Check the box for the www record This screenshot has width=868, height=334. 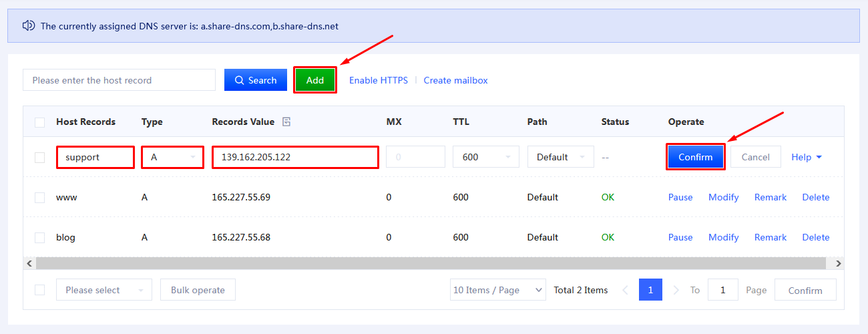point(40,198)
